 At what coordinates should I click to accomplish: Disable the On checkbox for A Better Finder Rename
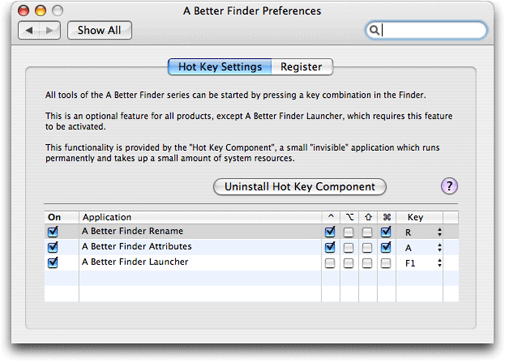[53, 231]
